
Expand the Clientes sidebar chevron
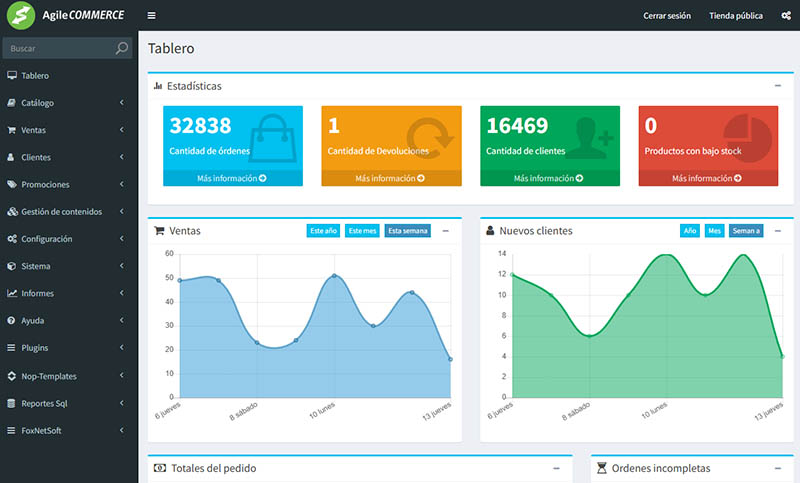coord(121,157)
